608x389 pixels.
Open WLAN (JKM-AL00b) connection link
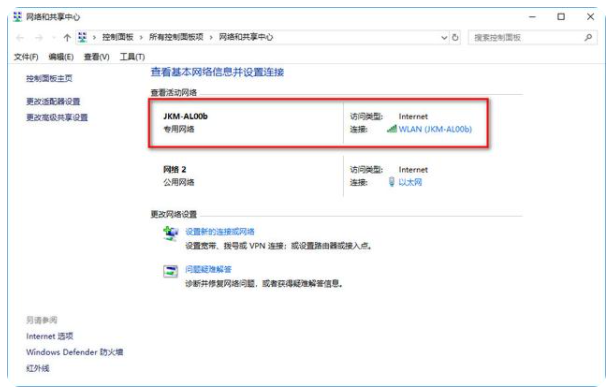coord(435,129)
